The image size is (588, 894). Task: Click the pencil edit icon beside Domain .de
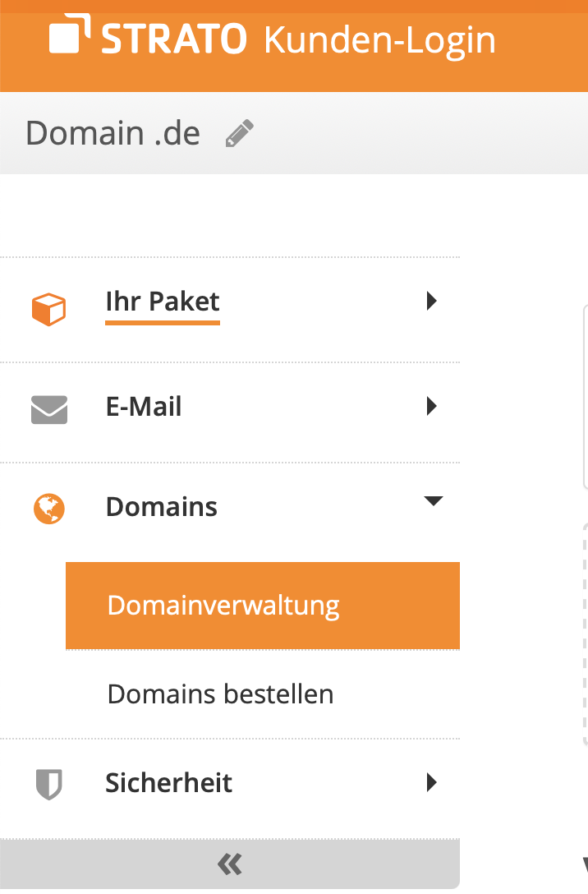239,134
